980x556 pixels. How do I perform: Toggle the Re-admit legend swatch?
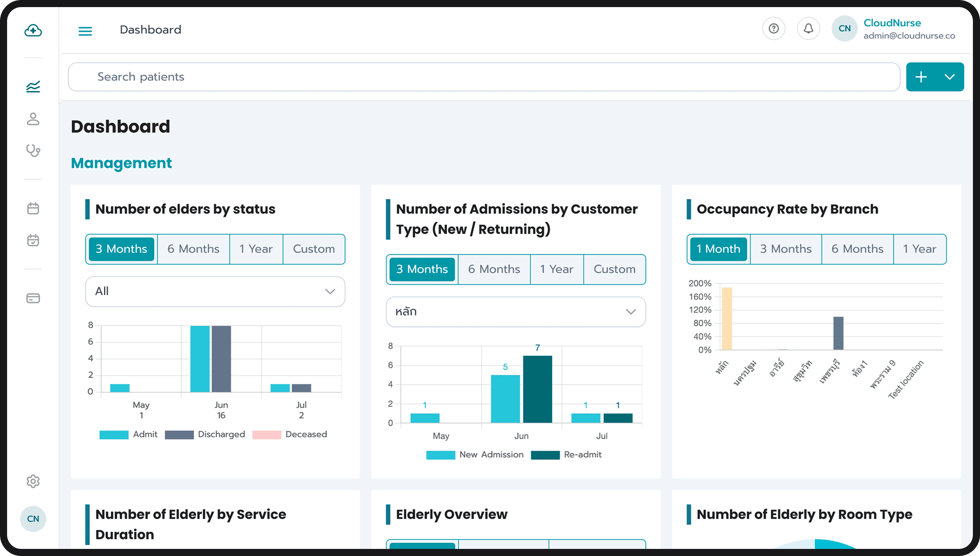545,456
